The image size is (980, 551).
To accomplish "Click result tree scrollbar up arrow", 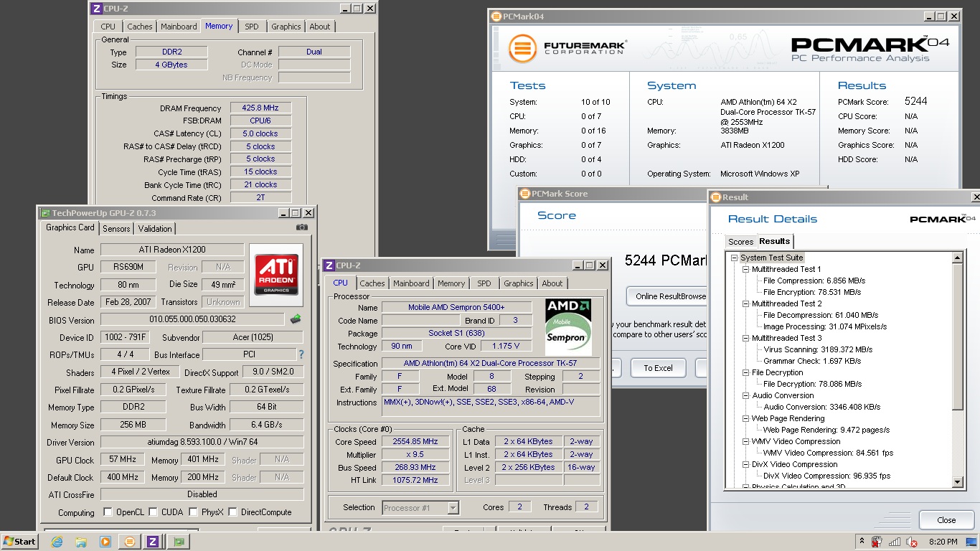I will (x=958, y=258).
